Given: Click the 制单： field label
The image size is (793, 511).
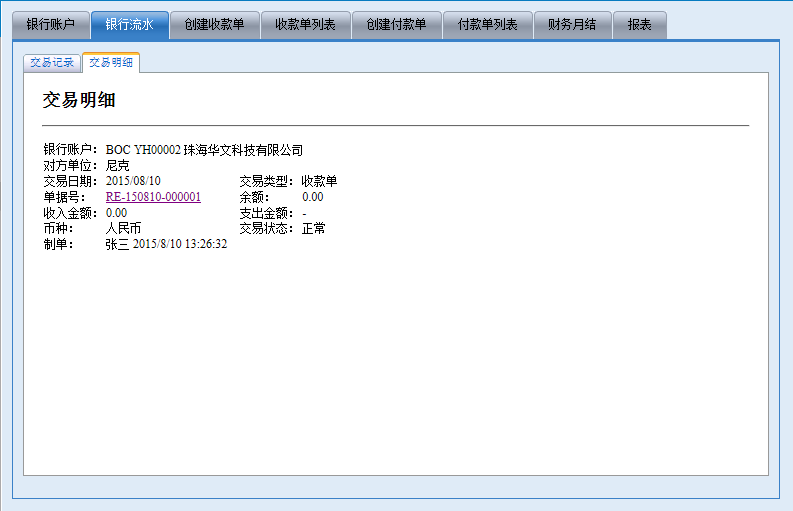Looking at the screenshot, I should pos(58,244).
